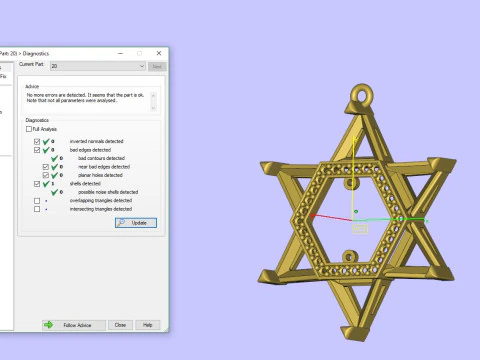This screenshot has height=360, width=480.
Task: Click the Next part button
Action: click(157, 66)
